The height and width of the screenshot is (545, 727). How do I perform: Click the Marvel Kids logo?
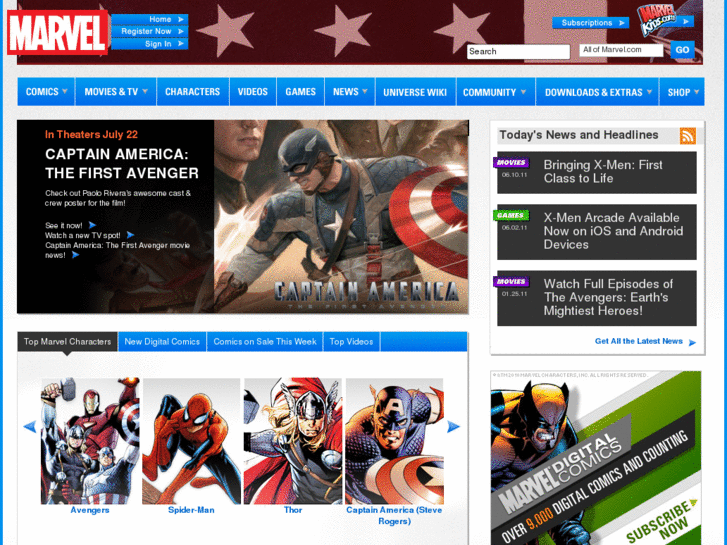pos(657,20)
